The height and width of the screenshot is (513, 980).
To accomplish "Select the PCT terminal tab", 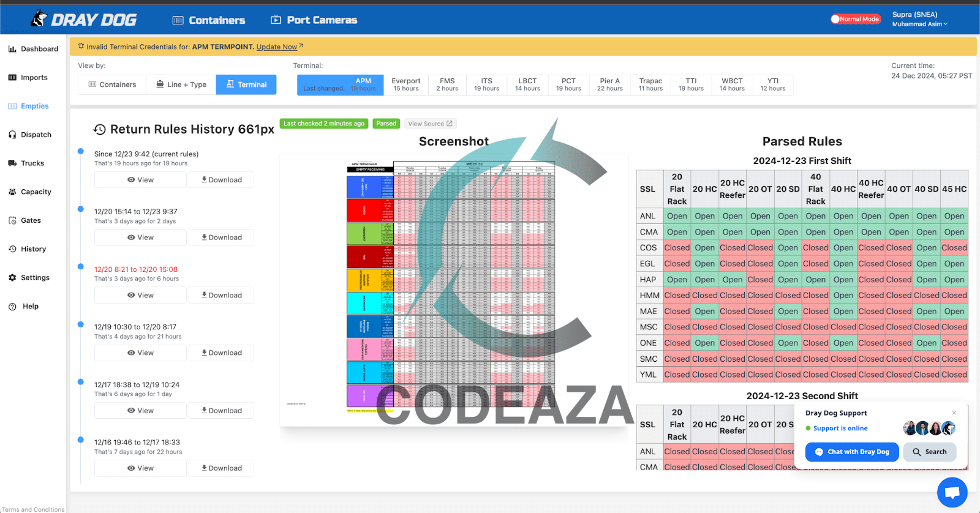I will pos(568,84).
